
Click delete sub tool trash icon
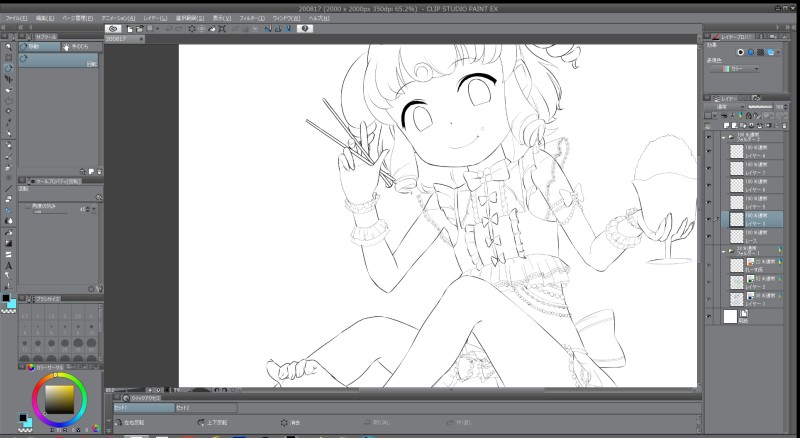pos(99,172)
